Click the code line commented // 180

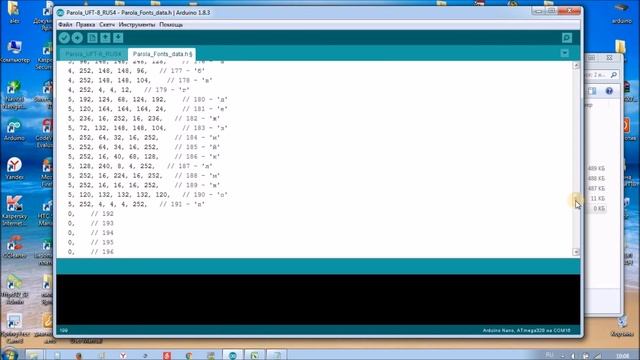[148, 100]
